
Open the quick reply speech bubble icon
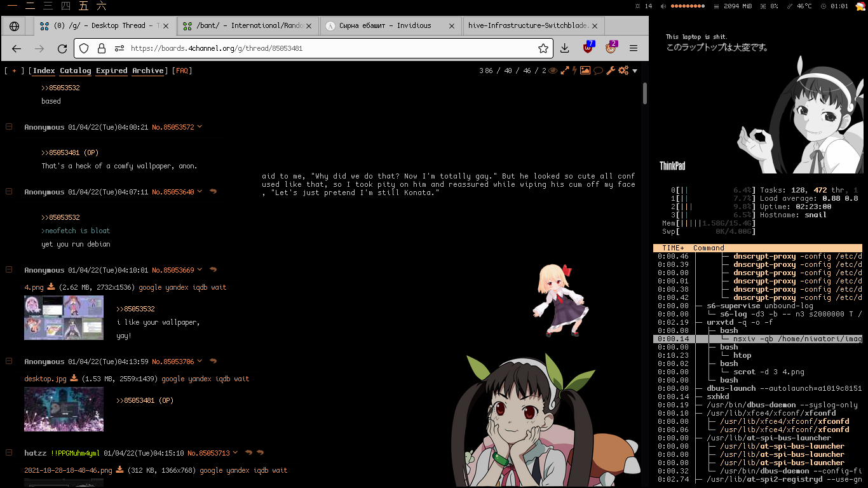click(598, 71)
